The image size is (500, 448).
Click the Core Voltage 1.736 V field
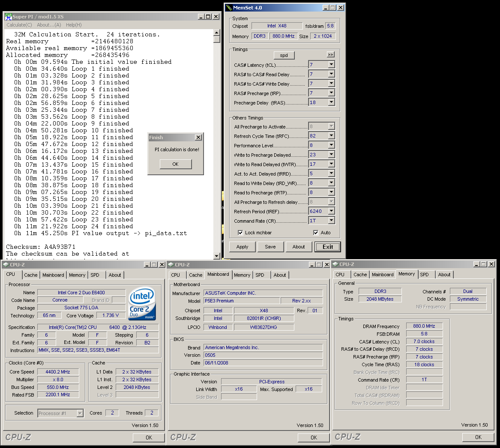[x=111, y=315]
